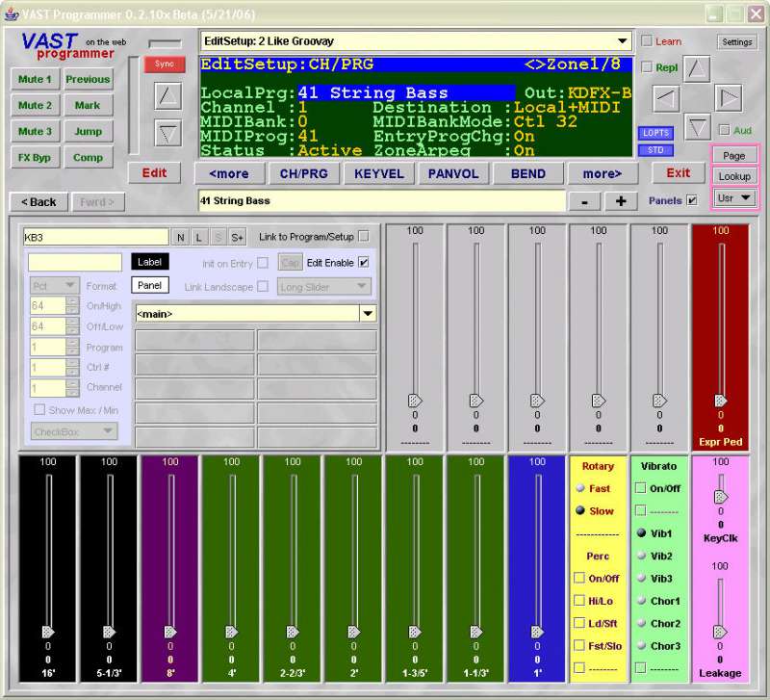Expand the <main> combo box
The image size is (770, 700).
(x=367, y=313)
